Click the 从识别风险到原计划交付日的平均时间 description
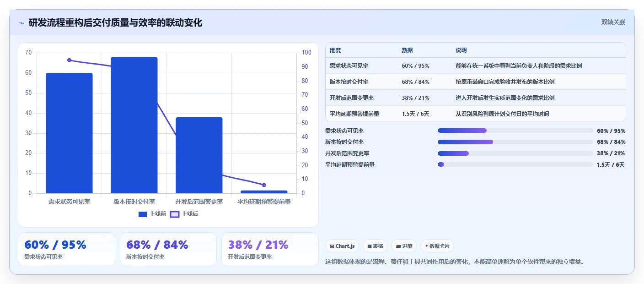644x284 pixels. pyautogui.click(x=502, y=114)
